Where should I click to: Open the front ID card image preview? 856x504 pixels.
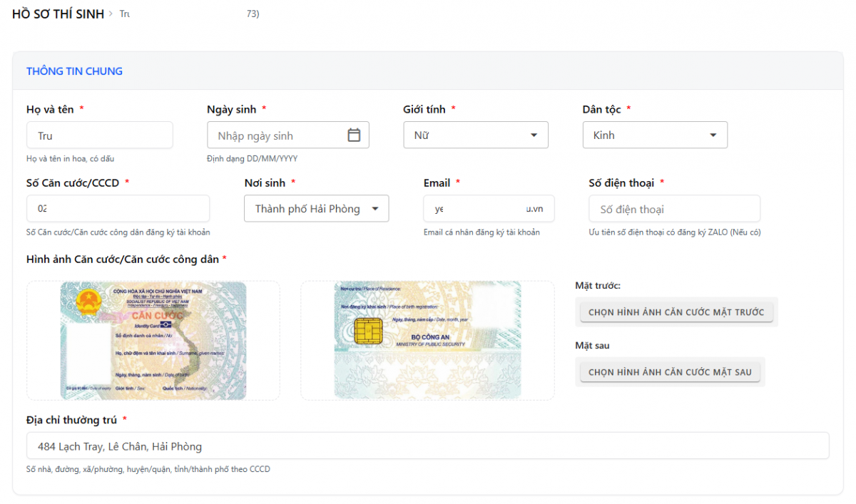[153, 340]
